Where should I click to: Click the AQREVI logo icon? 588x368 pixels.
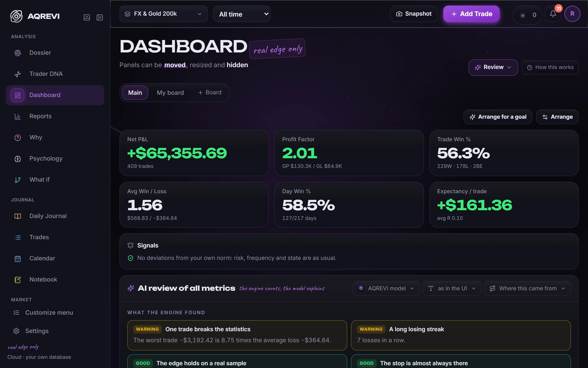(16, 16)
